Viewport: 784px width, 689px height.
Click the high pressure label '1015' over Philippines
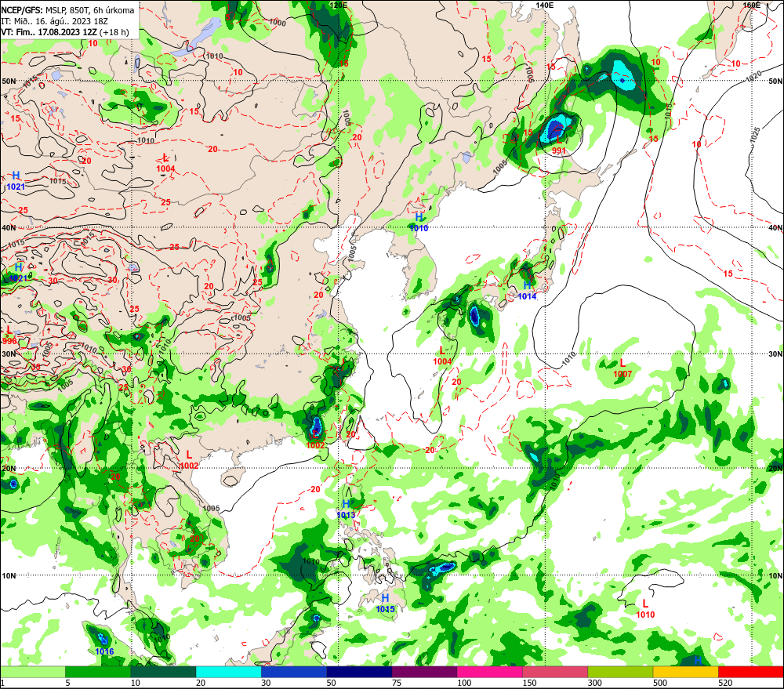coord(385,609)
